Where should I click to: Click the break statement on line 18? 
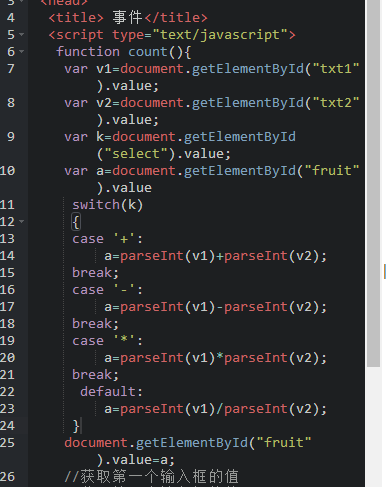click(x=95, y=324)
